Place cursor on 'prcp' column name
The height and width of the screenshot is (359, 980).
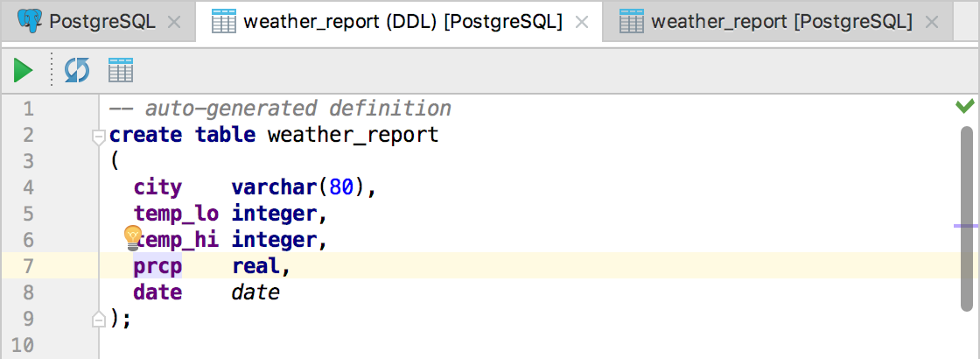(157, 267)
